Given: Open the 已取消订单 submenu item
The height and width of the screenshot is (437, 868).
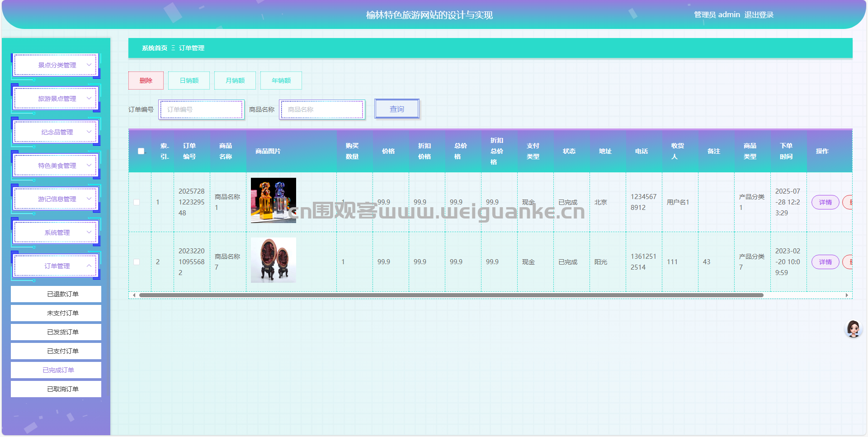Looking at the screenshot, I should (x=56, y=389).
